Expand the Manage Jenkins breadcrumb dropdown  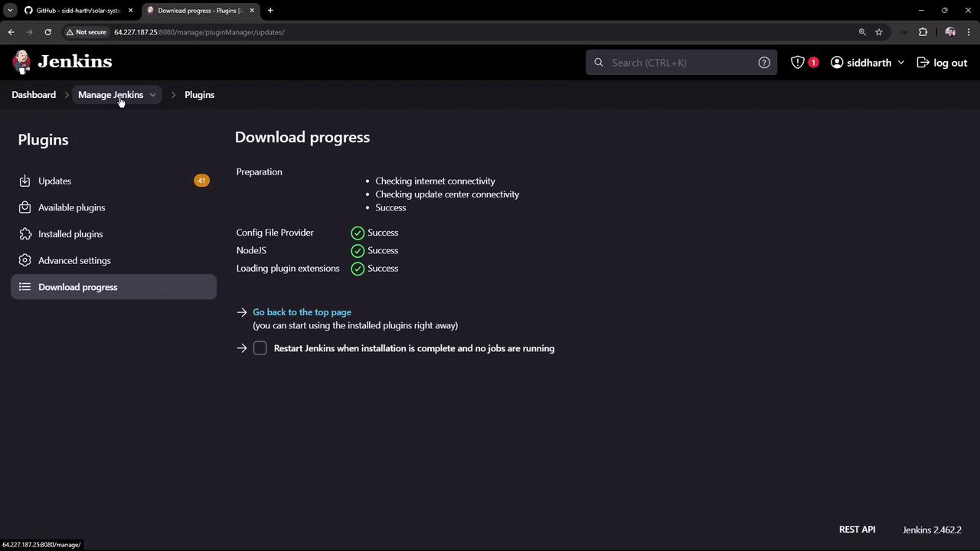click(152, 95)
